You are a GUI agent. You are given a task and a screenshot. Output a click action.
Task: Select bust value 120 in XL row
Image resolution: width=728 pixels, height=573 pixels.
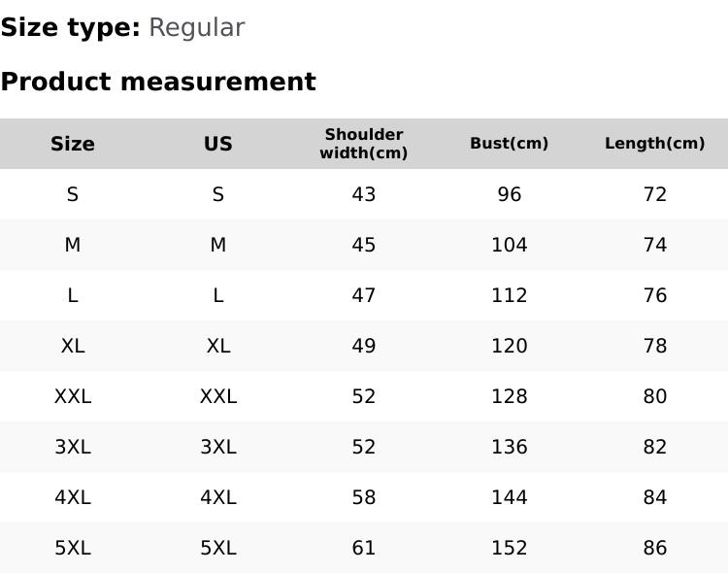click(x=510, y=346)
